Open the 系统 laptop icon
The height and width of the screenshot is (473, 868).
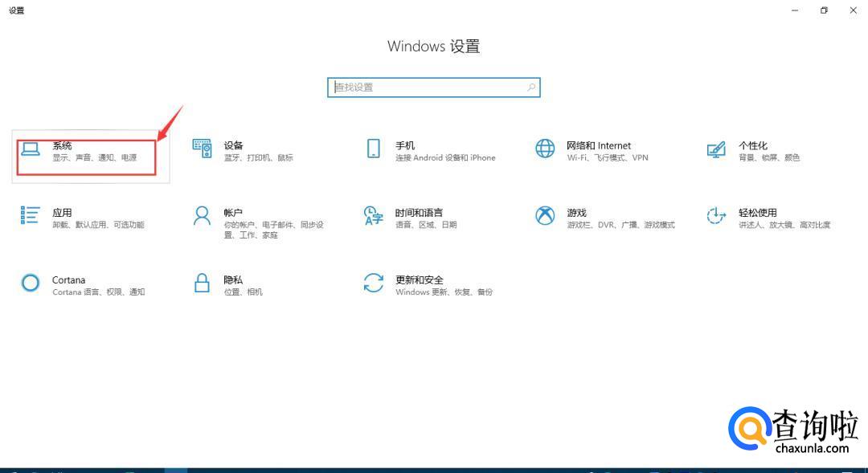point(31,149)
